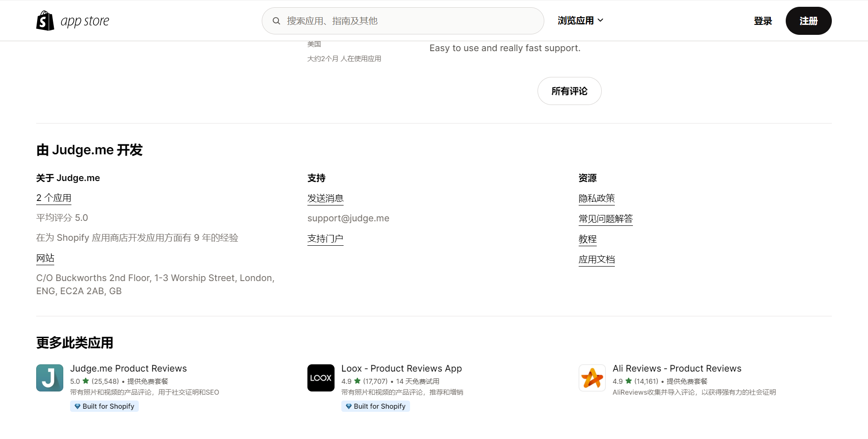Viewport: 868px width, 439px height.
Task: Click the 登录 link
Action: pyautogui.click(x=763, y=21)
